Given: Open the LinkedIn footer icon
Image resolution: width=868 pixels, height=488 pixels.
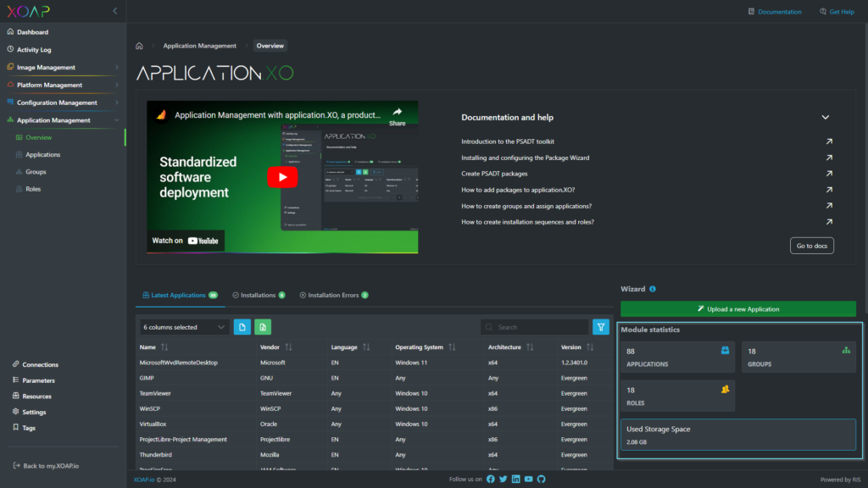Looking at the screenshot, I should point(516,480).
